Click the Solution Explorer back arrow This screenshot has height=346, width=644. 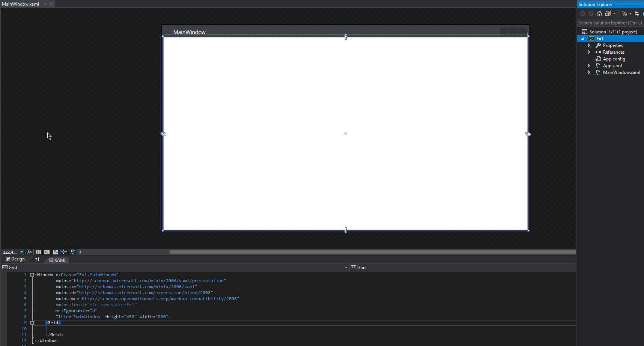click(x=583, y=14)
